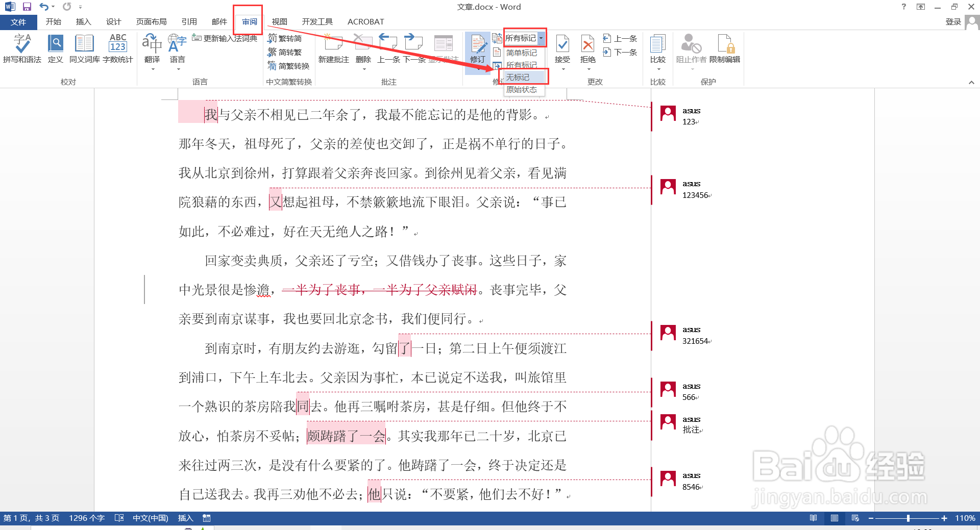The image size is (980, 530).
Task: Switch to Read Mode view
Action: click(x=814, y=518)
